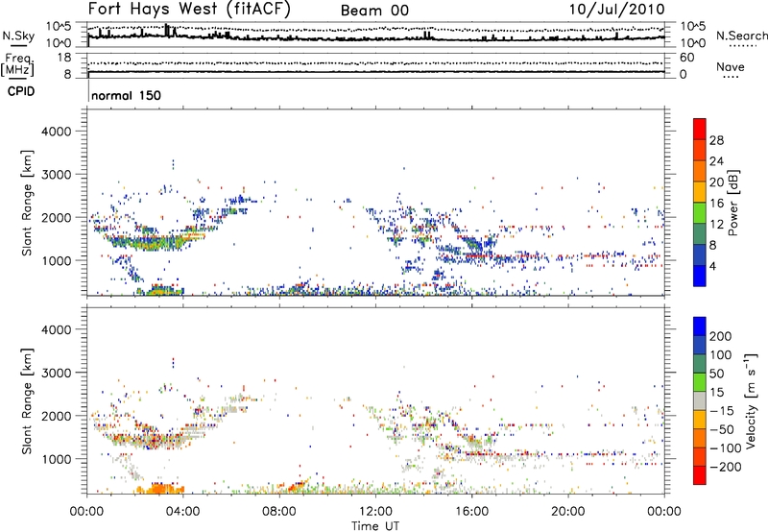Click the '24' power colorbar label
The width and height of the screenshot is (768, 532).
pyautogui.click(x=716, y=161)
